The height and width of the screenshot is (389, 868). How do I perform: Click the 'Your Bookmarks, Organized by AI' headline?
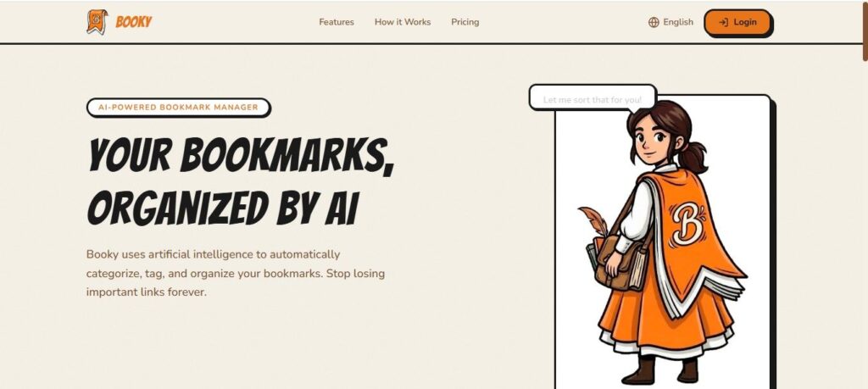(x=240, y=181)
